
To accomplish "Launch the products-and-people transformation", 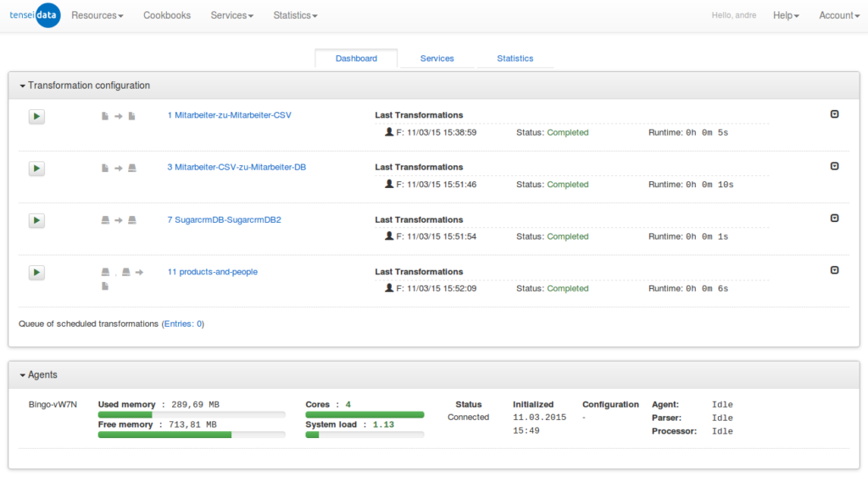I will click(36, 272).
